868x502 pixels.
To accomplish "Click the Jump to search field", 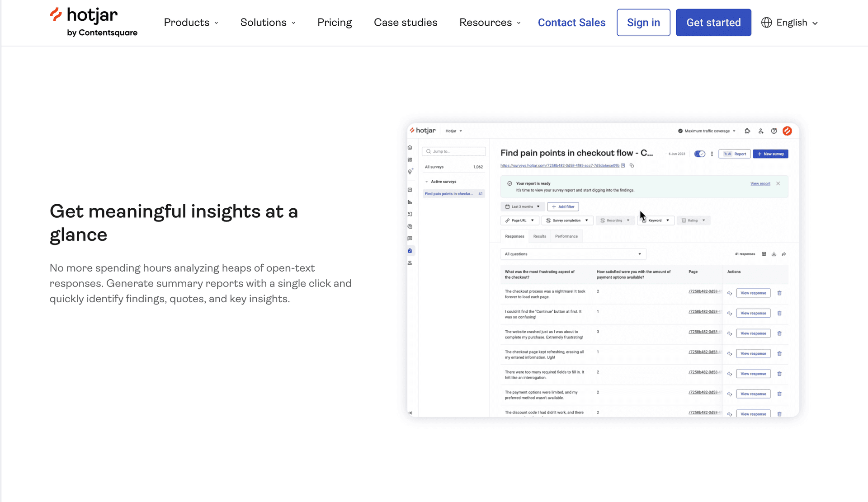I will point(454,151).
